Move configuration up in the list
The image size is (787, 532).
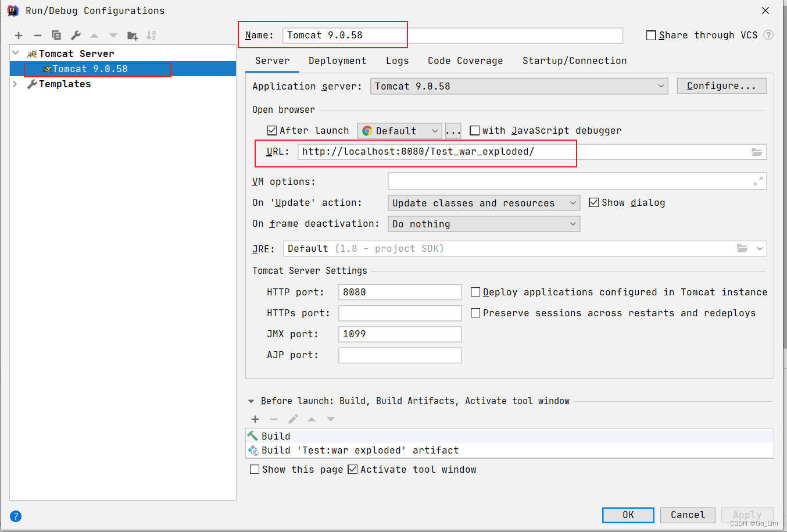pyautogui.click(x=94, y=35)
